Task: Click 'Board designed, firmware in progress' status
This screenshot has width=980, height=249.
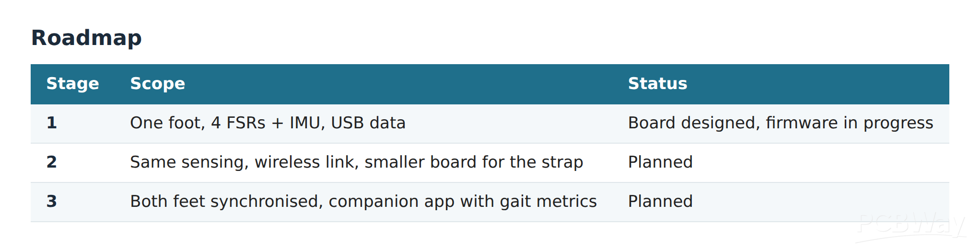Action: pyautogui.click(x=781, y=123)
